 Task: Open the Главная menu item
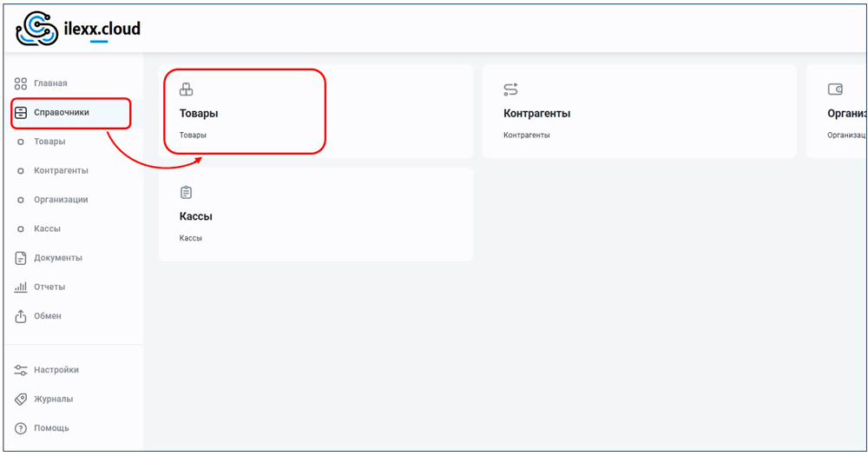50,83
